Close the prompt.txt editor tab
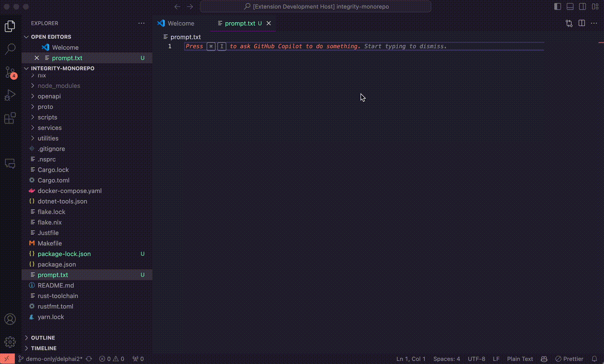This screenshot has height=364, width=604. pyautogui.click(x=269, y=23)
